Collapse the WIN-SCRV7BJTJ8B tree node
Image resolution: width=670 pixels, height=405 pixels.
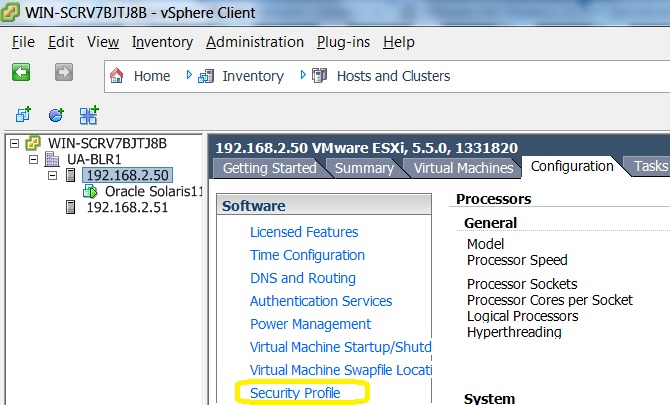click(x=15, y=143)
